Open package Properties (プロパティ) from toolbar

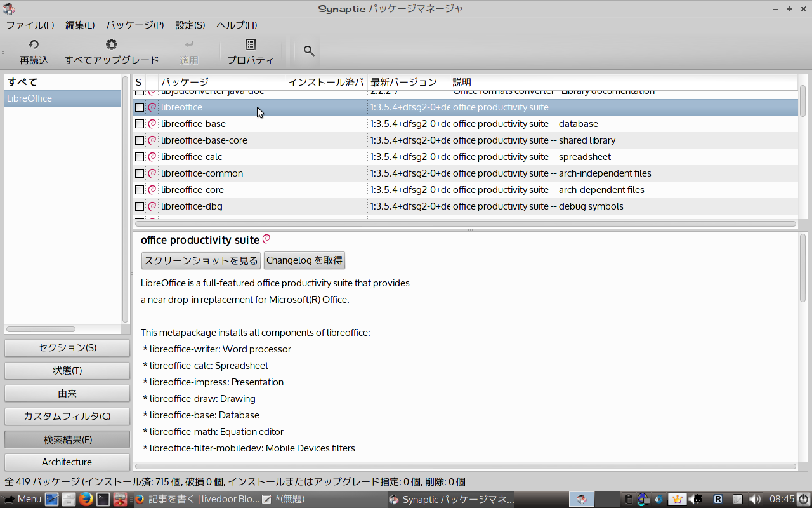[251, 44]
